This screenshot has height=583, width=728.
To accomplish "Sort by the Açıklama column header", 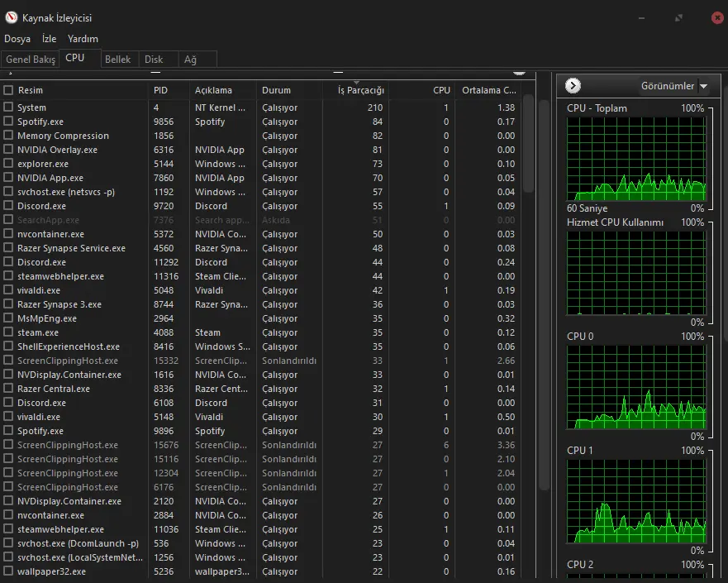I will click(x=222, y=90).
